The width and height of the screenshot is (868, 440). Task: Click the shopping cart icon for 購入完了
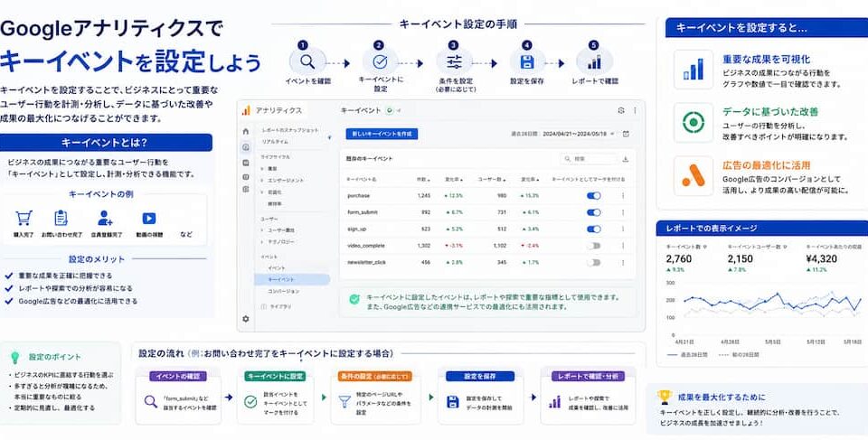[x=24, y=218]
